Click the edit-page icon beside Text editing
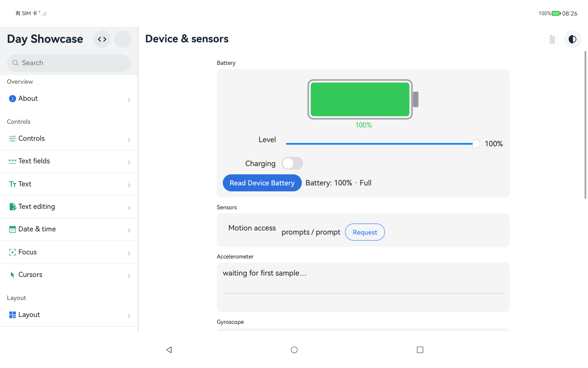 pos(12,207)
